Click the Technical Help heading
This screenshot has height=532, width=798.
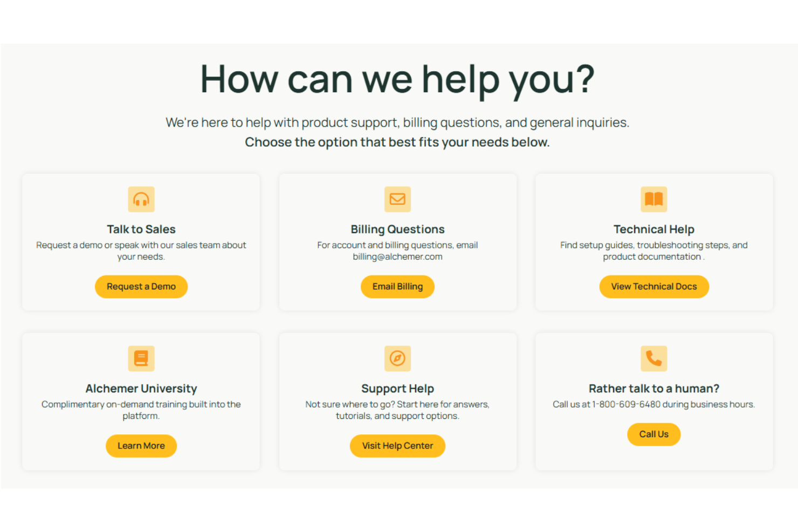653,229
